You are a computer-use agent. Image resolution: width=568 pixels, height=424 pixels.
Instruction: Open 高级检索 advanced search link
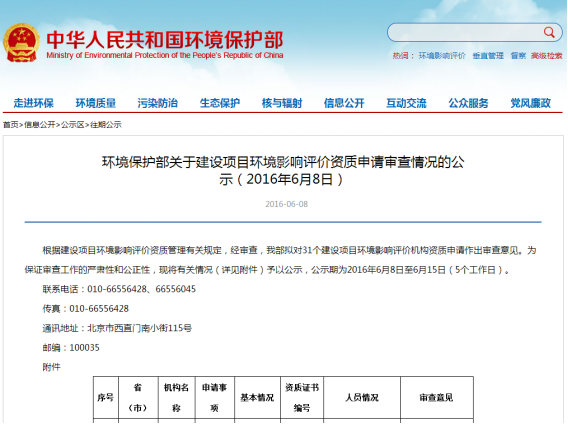pyautogui.click(x=547, y=56)
